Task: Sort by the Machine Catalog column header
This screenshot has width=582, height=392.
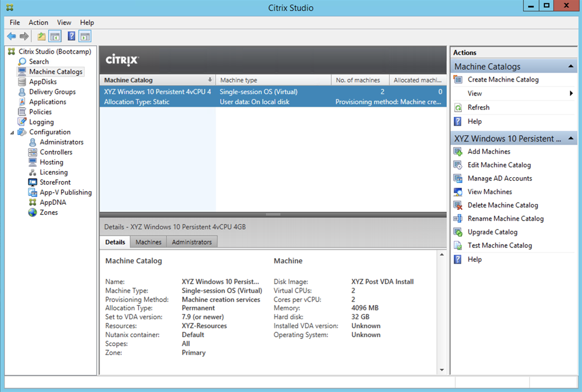Action: pyautogui.click(x=157, y=80)
